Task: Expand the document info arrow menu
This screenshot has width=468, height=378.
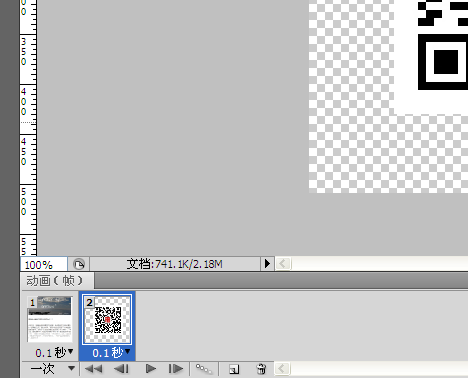Action: [x=267, y=264]
